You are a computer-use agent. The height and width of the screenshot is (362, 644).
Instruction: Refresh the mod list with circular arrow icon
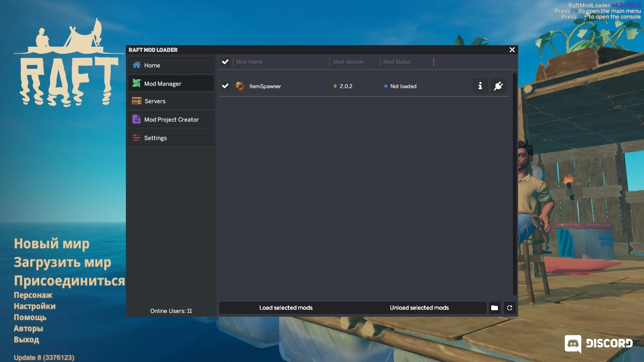coord(510,308)
